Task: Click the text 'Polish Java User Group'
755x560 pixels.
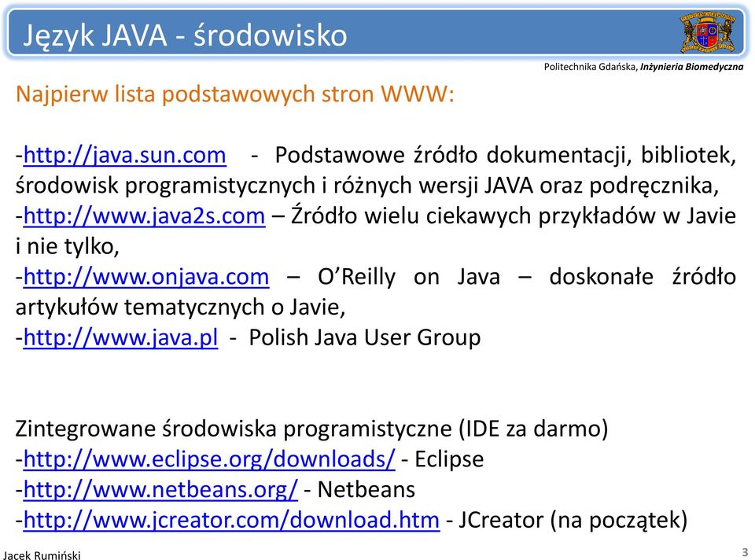Action: coord(364,337)
